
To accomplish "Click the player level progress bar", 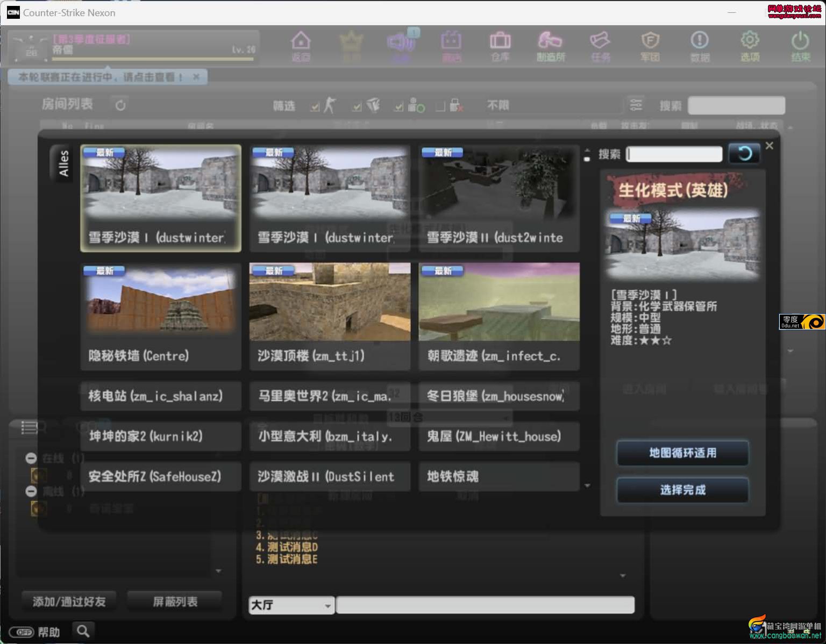I will (153, 59).
